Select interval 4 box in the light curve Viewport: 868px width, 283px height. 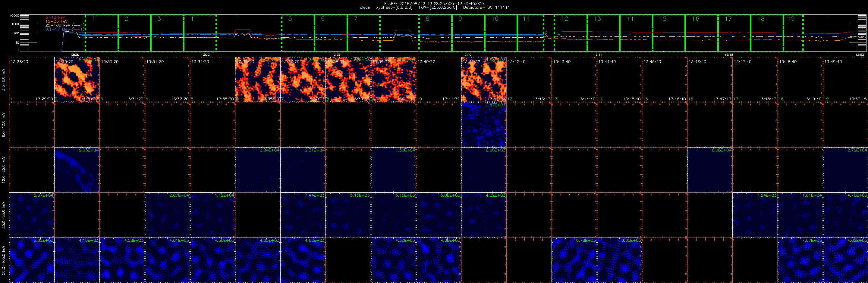[x=200, y=33]
